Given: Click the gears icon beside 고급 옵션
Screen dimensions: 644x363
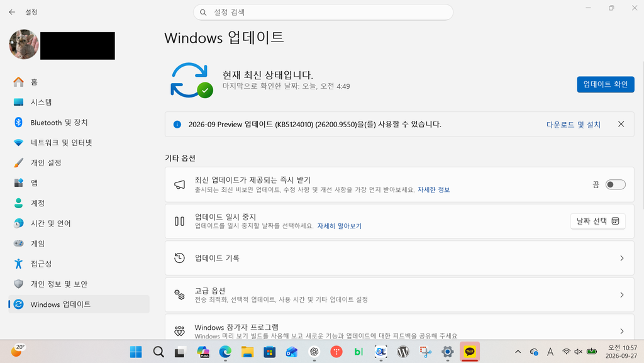Looking at the screenshot, I should (x=179, y=294).
